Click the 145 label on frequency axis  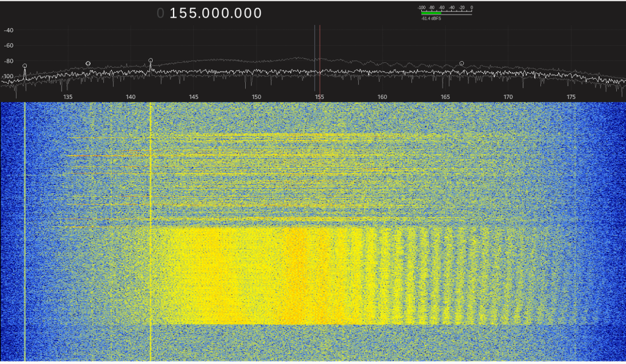click(194, 97)
